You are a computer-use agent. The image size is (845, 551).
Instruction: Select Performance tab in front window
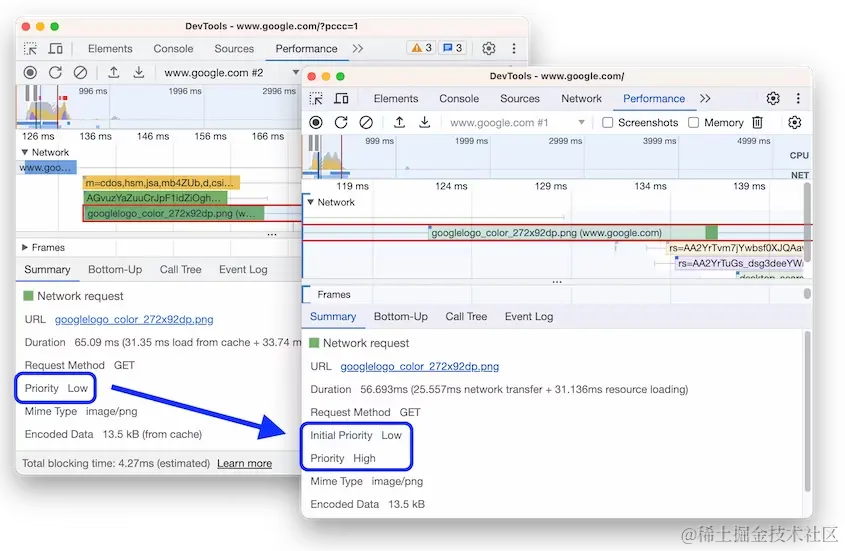[x=654, y=99]
